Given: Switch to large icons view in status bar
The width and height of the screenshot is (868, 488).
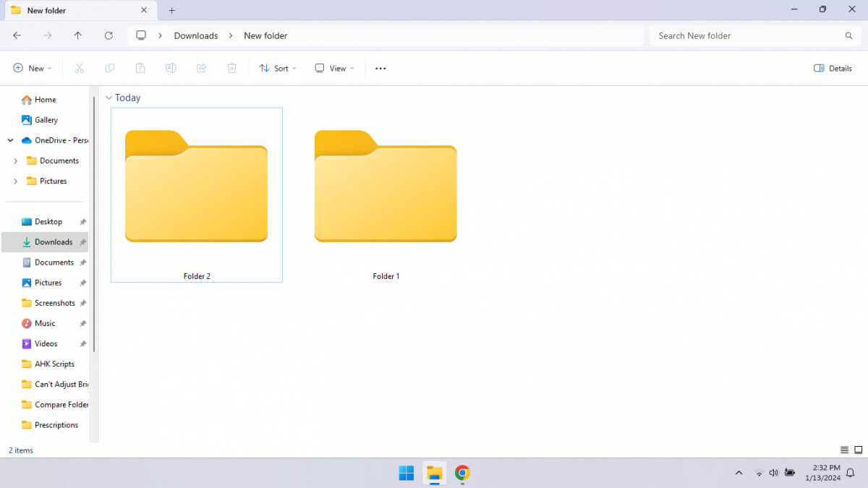Looking at the screenshot, I should [859, 450].
